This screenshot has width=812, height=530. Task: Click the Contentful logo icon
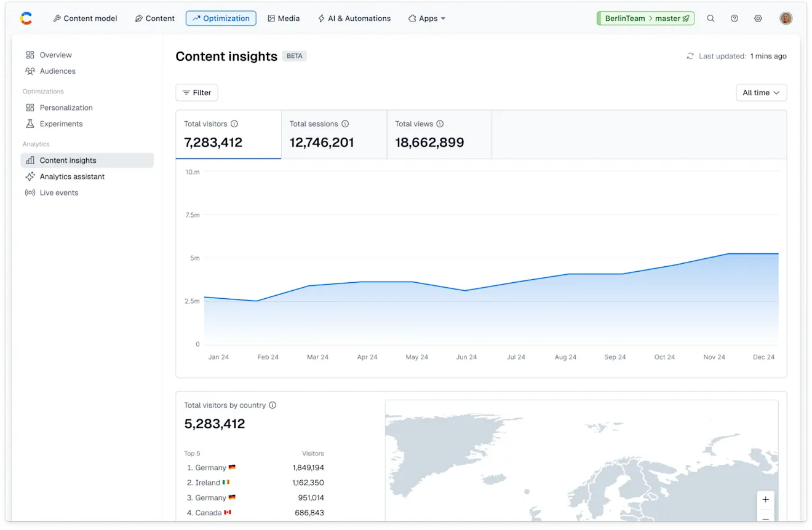point(26,18)
